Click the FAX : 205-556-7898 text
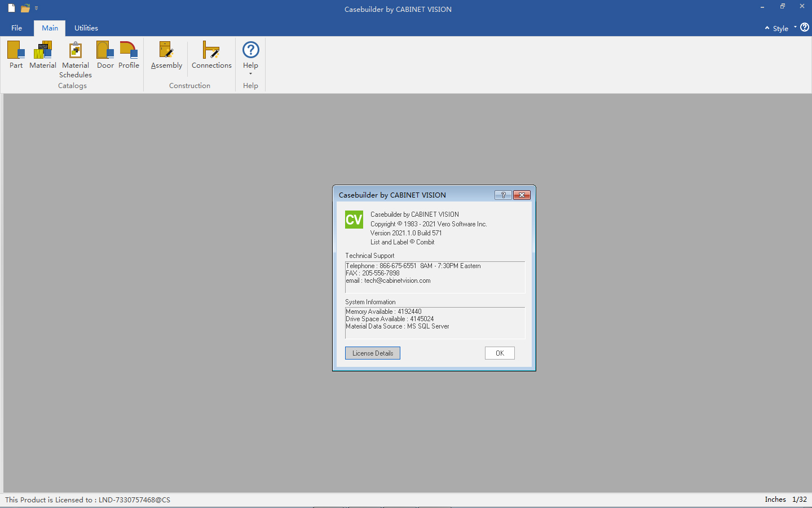Screen dimensions: 812x508 [x=373, y=273]
